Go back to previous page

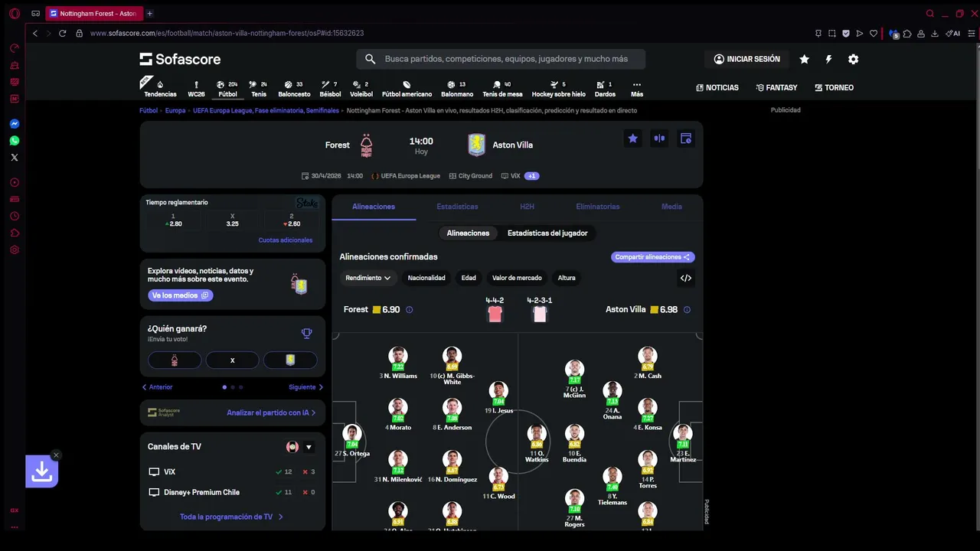35,34
